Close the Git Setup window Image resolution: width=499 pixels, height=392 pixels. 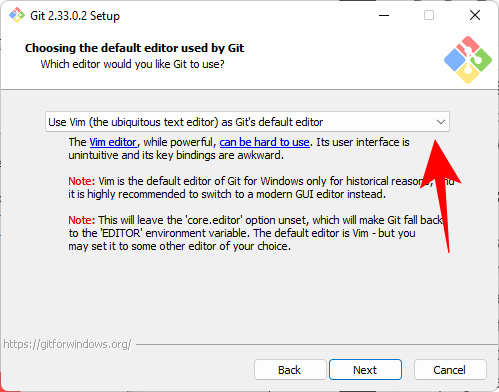pos(475,15)
